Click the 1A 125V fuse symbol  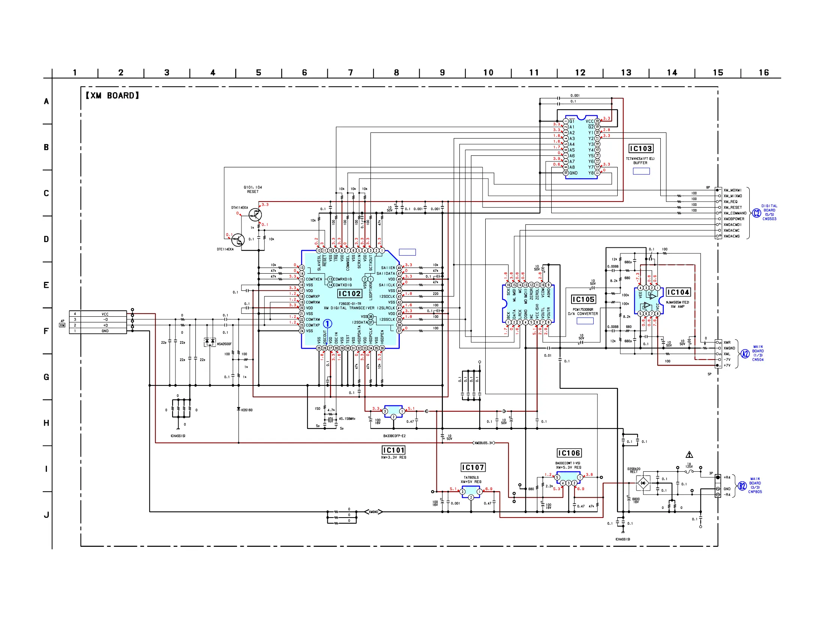[x=689, y=472]
